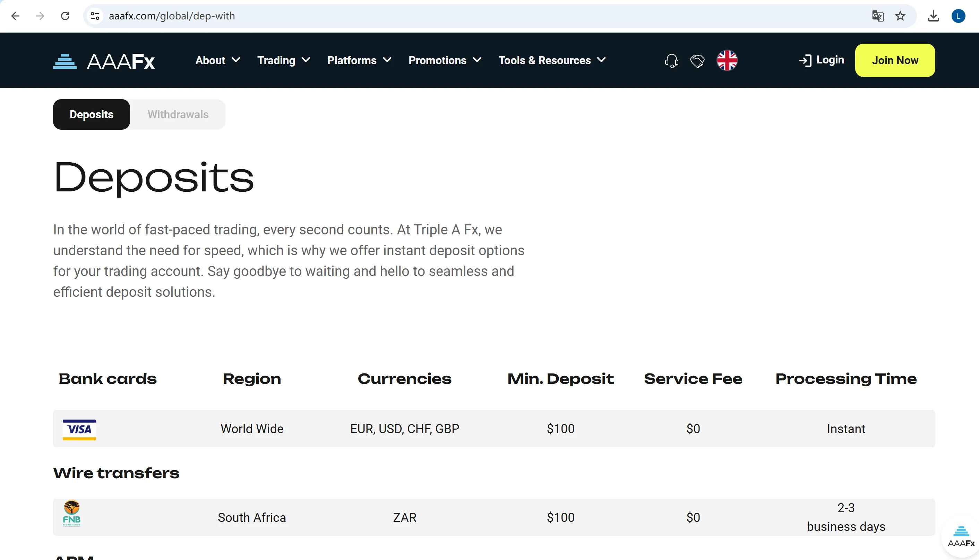Change language via UK flag icon
This screenshot has height=560, width=979.
point(727,60)
